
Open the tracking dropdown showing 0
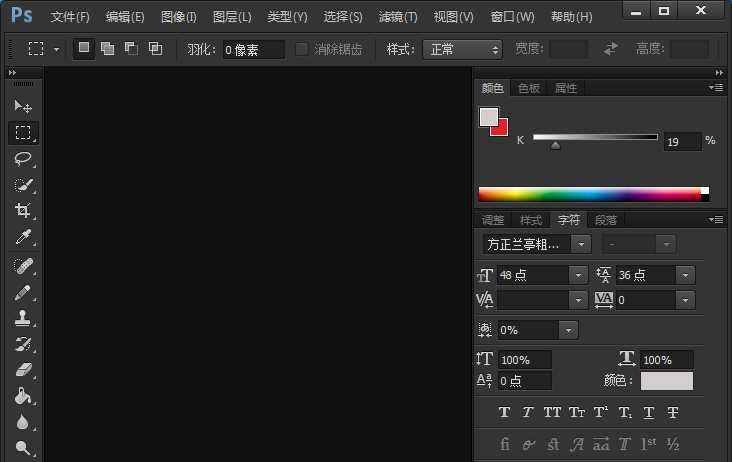685,300
